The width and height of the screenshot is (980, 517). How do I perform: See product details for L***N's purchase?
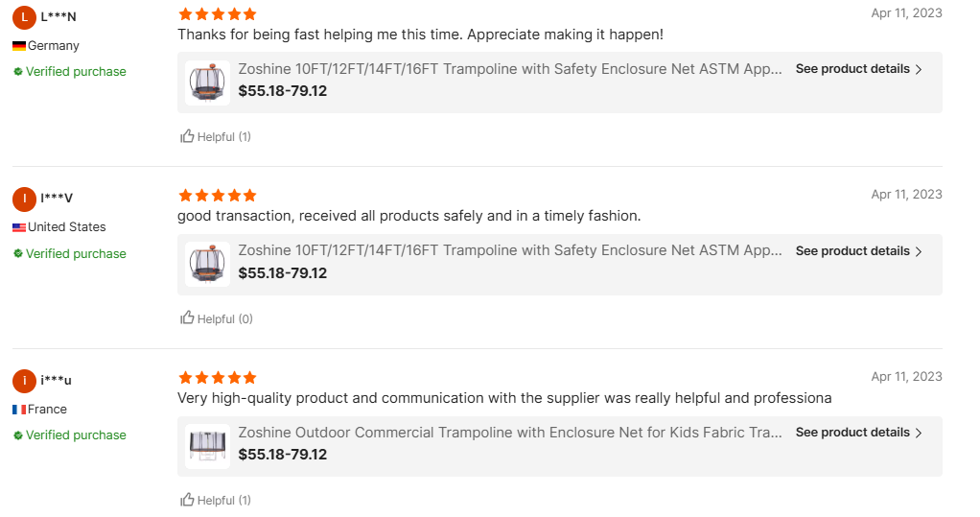858,69
